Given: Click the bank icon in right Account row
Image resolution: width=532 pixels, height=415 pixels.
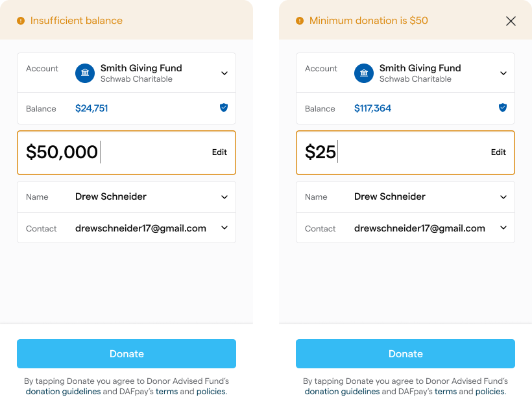Looking at the screenshot, I should point(364,73).
